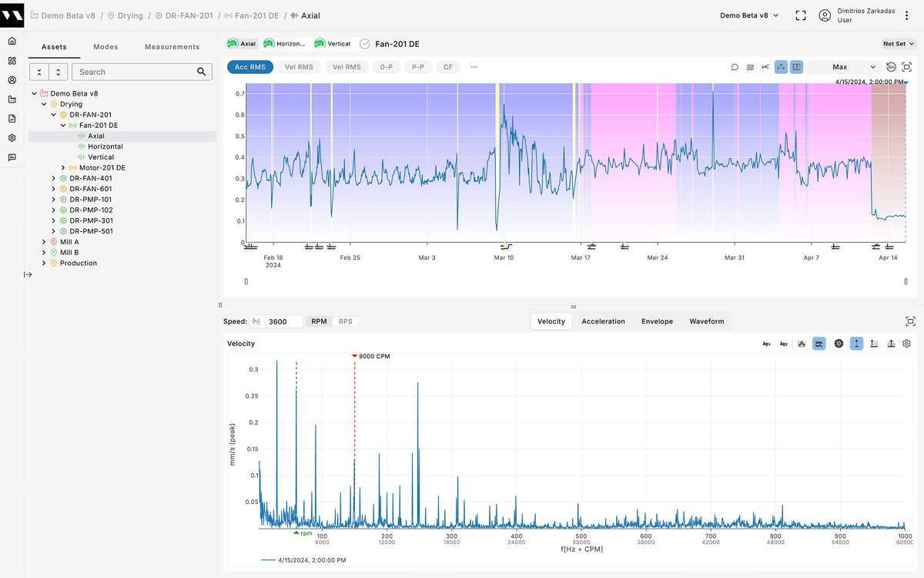
Task: Click the check circle next to Fan-201 DE
Action: tap(365, 44)
